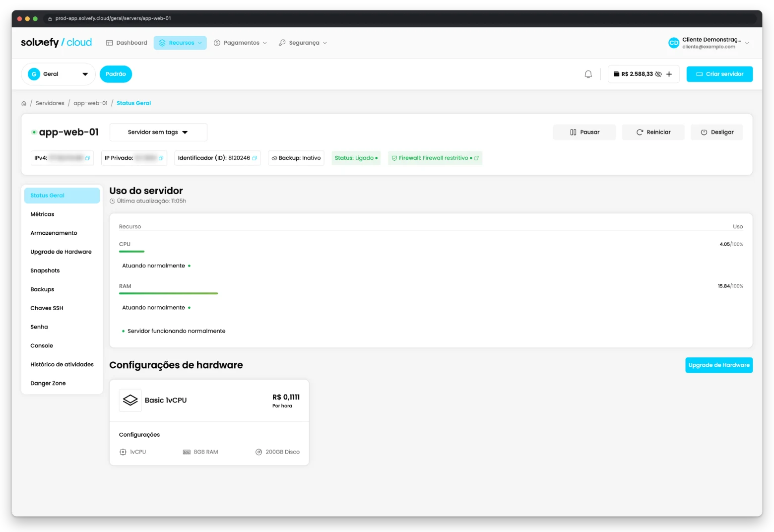Click the G project avatar icon
774x532 pixels.
tap(34, 74)
